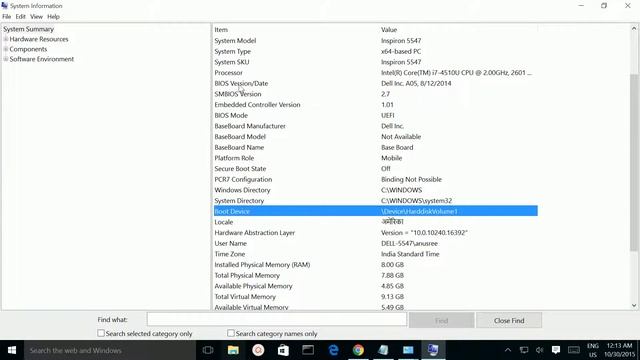Screen dimensions: 640x360
Task: Select the Hardware Abstraction Layer row
Action: coord(376,233)
